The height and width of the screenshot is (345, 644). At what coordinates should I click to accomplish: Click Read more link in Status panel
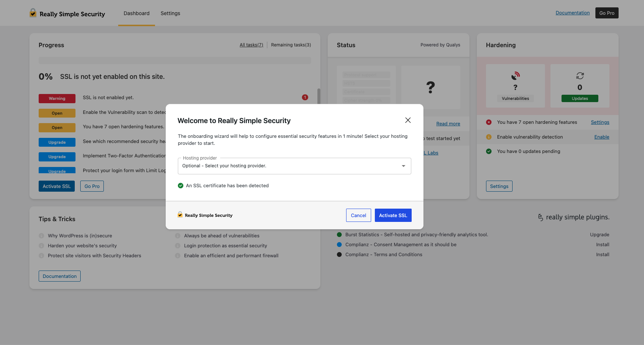(448, 123)
